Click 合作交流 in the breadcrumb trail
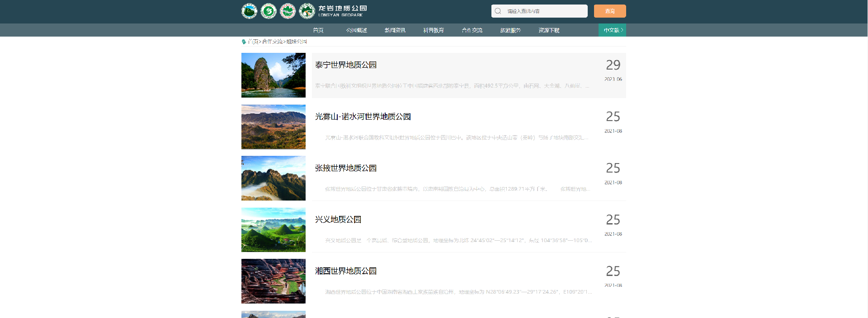The image size is (868, 318). coord(272,42)
